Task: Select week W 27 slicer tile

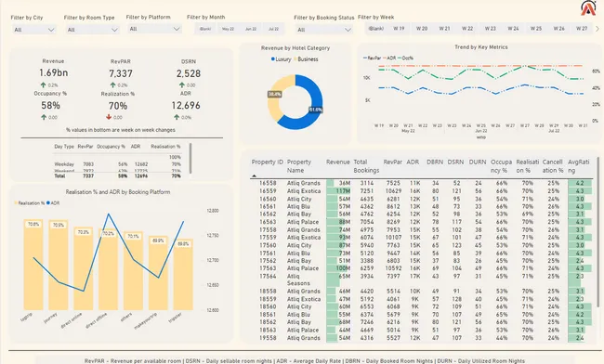Action: coord(582,29)
